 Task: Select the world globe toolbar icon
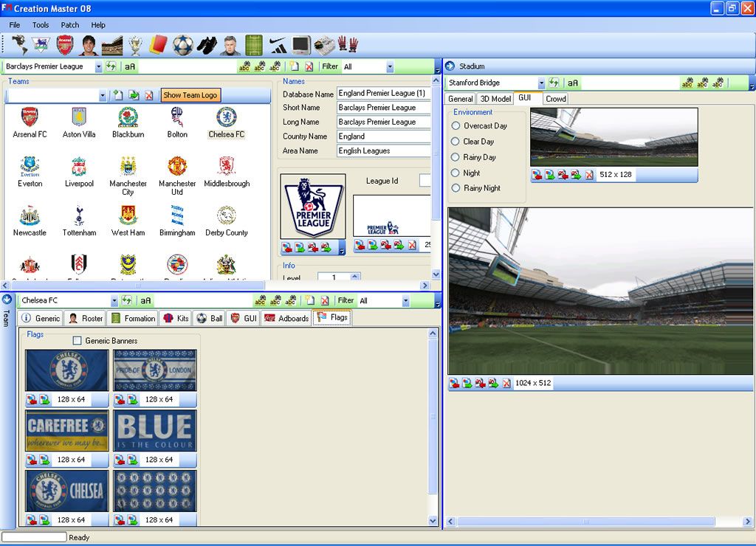(x=20, y=46)
